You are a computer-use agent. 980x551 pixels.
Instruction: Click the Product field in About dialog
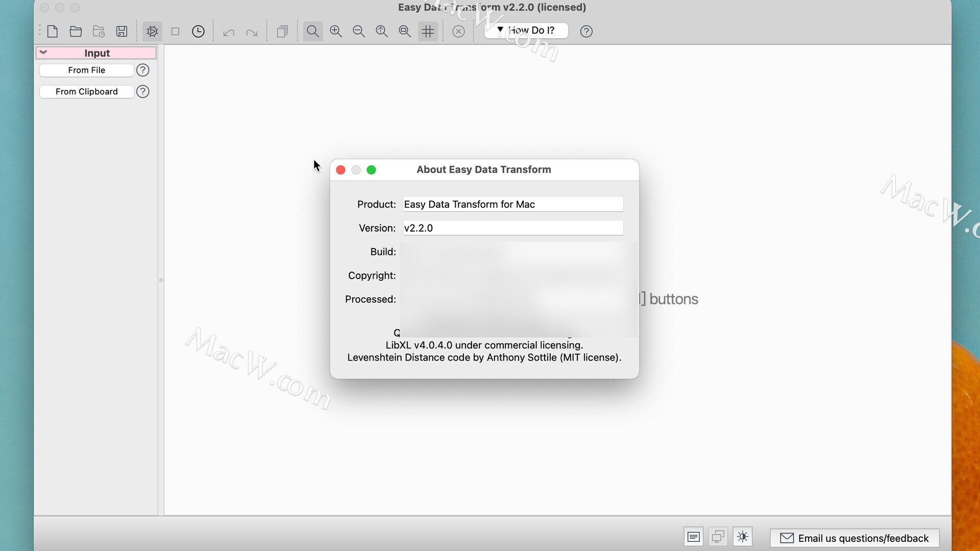pos(513,205)
